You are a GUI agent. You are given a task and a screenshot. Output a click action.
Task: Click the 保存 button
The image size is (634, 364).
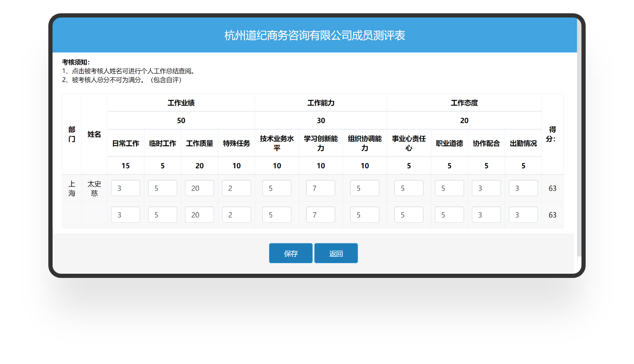point(290,253)
